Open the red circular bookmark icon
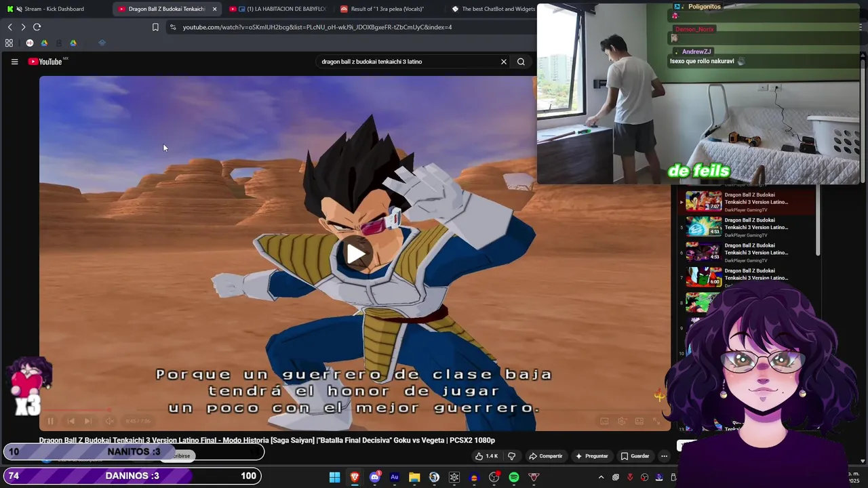This screenshot has width=868, height=488. coord(30,43)
